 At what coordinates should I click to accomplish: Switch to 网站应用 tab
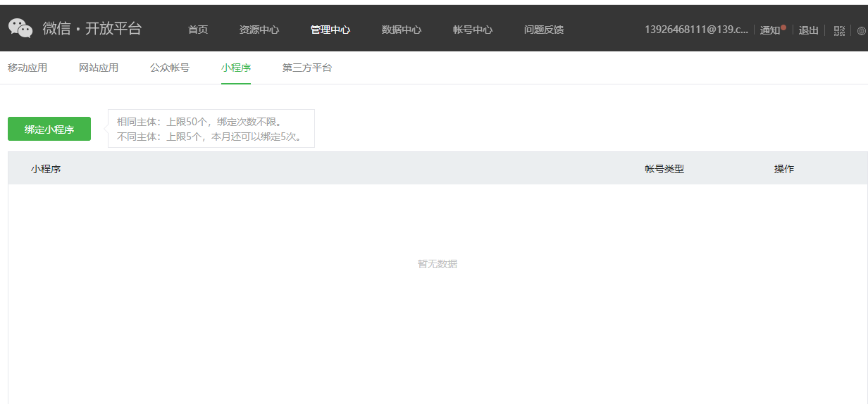point(99,68)
